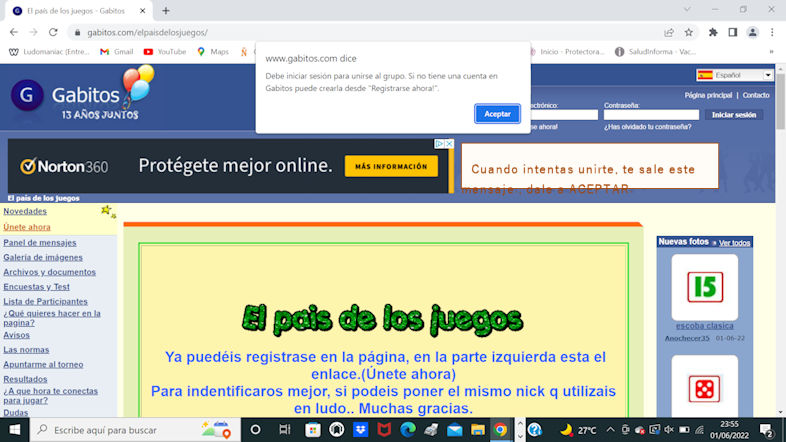Open the Gmail bookmark
This screenshot has height=442, width=786.
click(x=116, y=52)
